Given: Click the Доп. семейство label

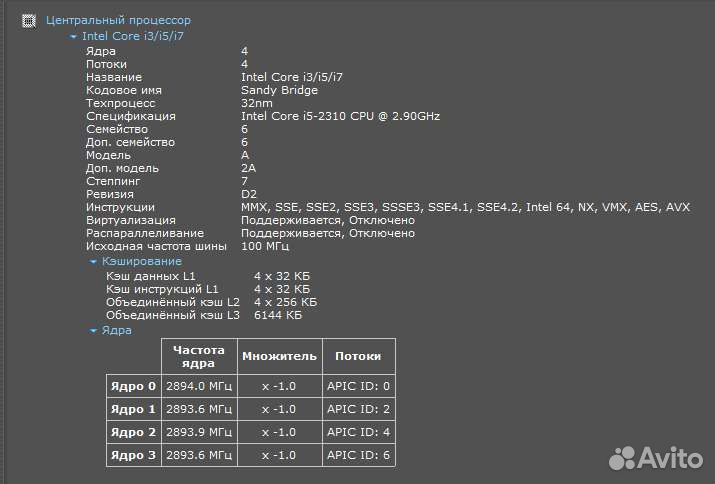Looking at the screenshot, I should pyautogui.click(x=130, y=142).
